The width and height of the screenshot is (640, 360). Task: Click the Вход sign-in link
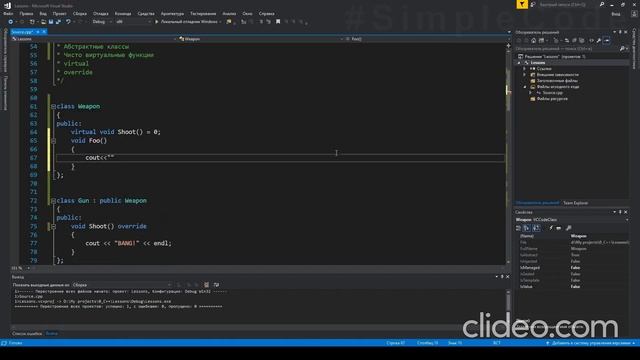click(616, 13)
